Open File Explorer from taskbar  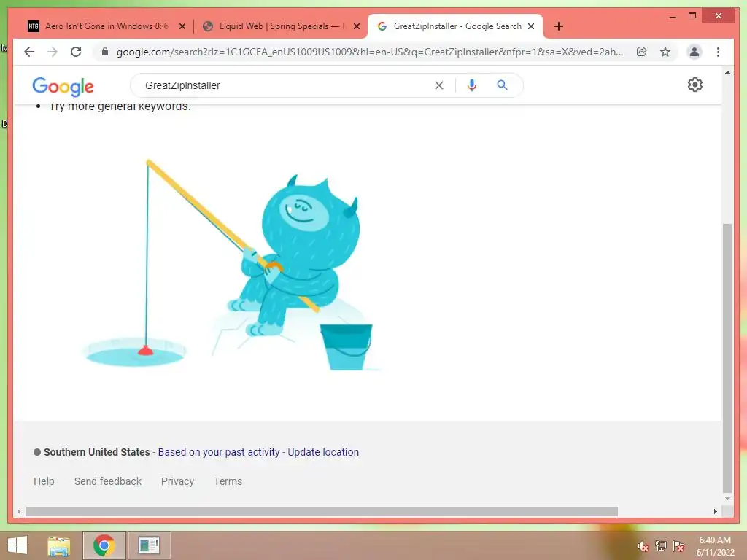[x=59, y=545]
